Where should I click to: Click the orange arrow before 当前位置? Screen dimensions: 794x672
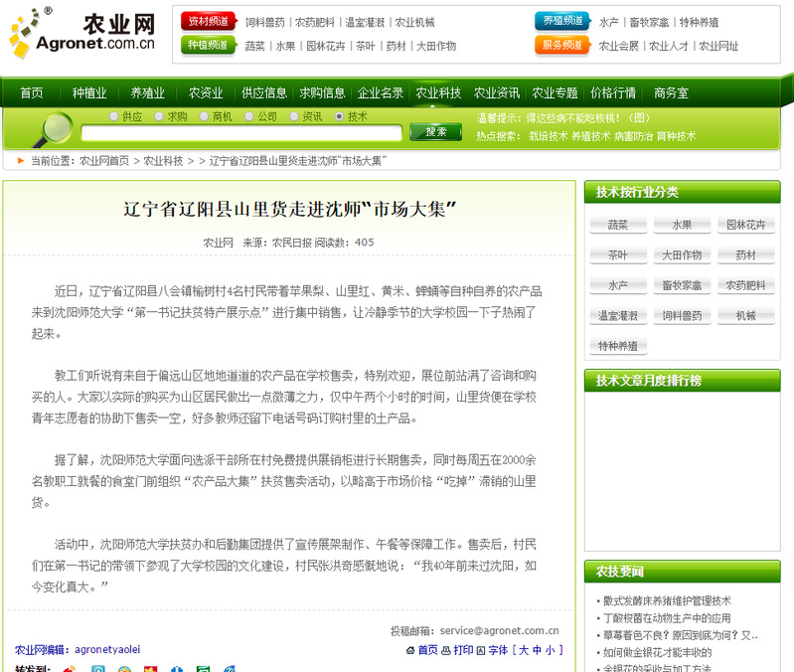click(x=21, y=160)
